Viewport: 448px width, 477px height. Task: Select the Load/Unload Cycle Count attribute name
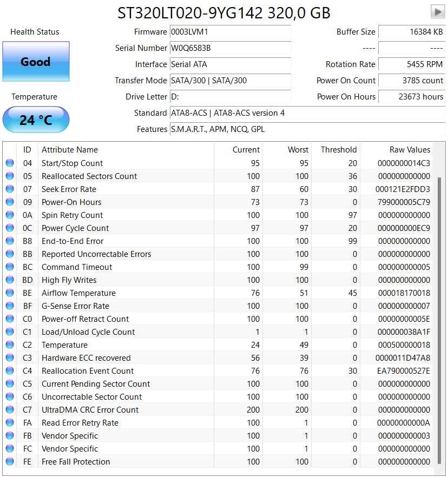coord(88,332)
